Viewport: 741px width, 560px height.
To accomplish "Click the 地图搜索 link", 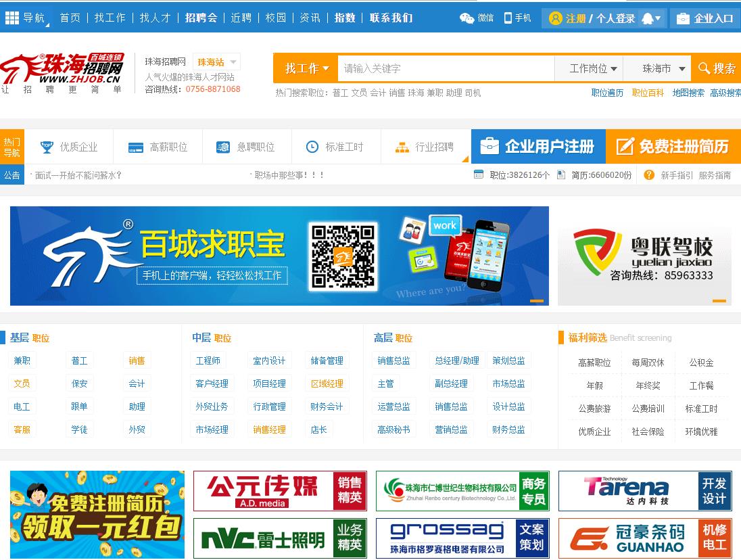I will tap(688, 93).
